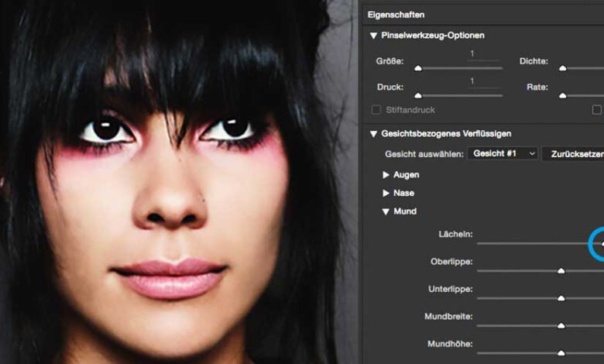Click the Stiftandruck label text

pos(410,110)
